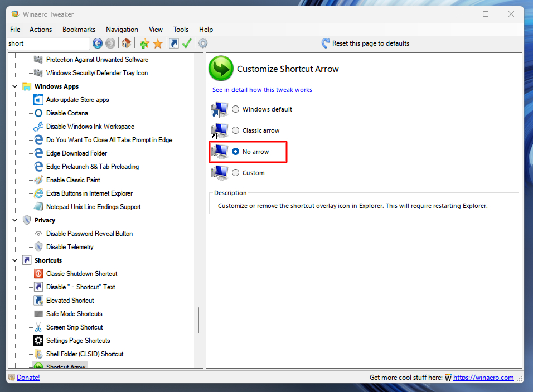The height and width of the screenshot is (392, 533).
Task: Select the Classic arrow option
Action: (235, 130)
